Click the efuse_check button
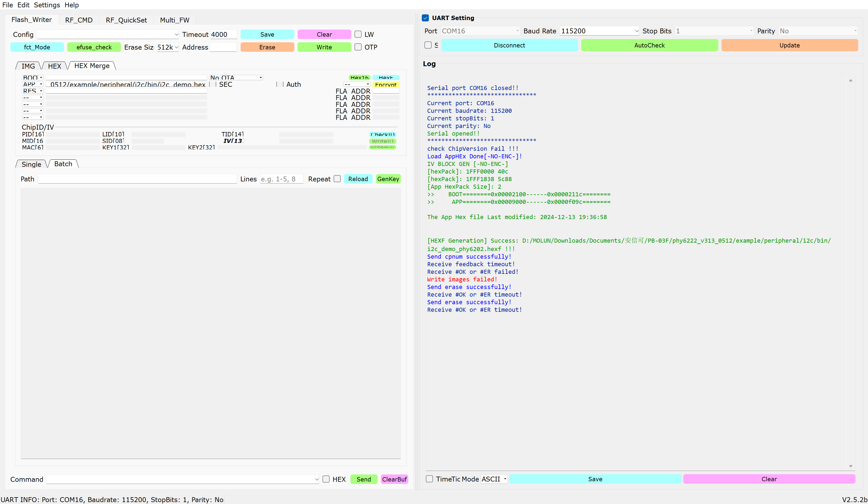The height and width of the screenshot is (504, 868). [x=94, y=47]
